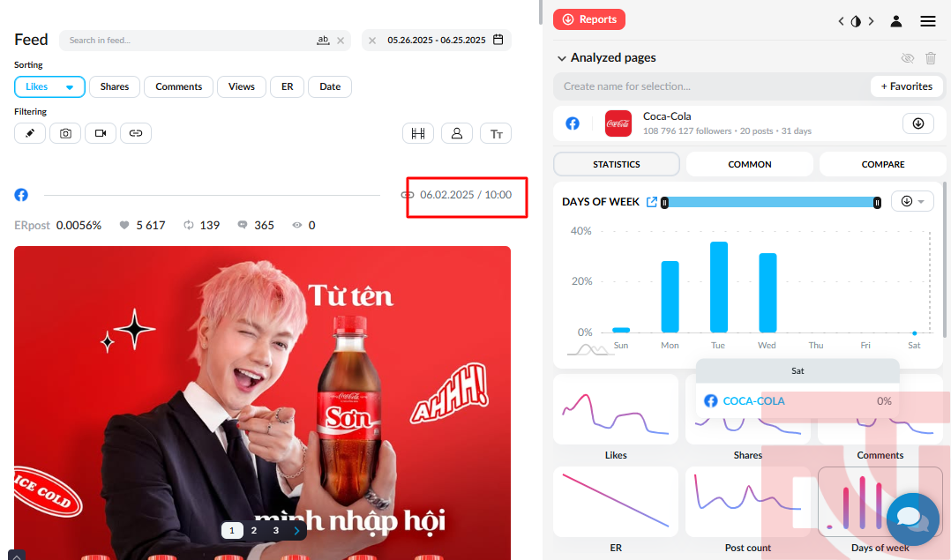The height and width of the screenshot is (560, 951).
Task: Click the feed panel scrollbar
Action: 541,12
